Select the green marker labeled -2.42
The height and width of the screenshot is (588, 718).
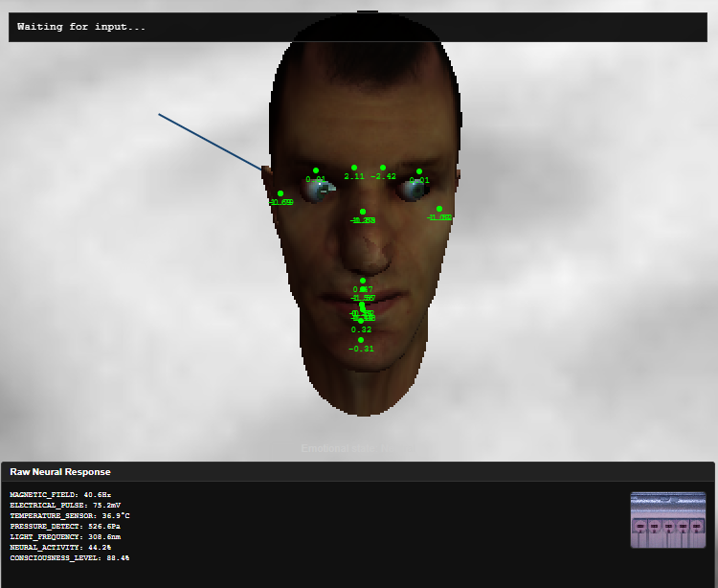[383, 168]
